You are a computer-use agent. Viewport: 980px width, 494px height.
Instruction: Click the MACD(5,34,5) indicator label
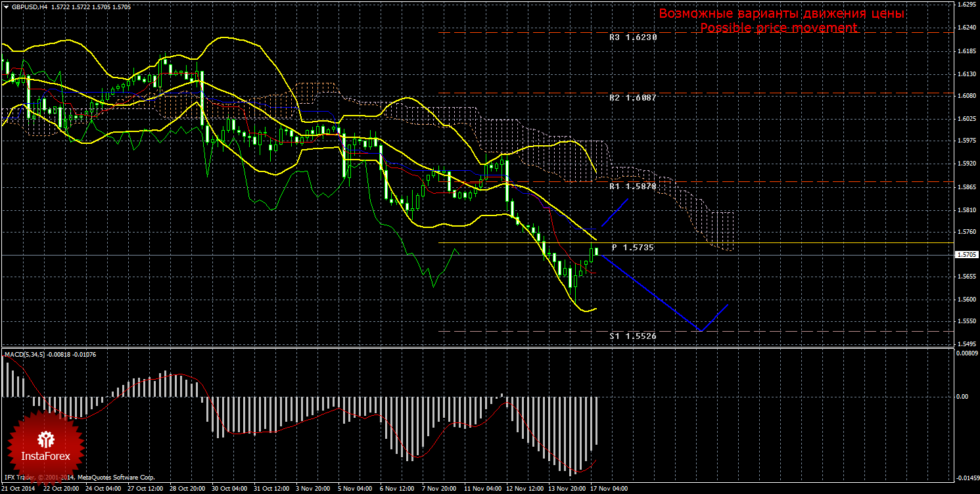[x=25, y=355]
